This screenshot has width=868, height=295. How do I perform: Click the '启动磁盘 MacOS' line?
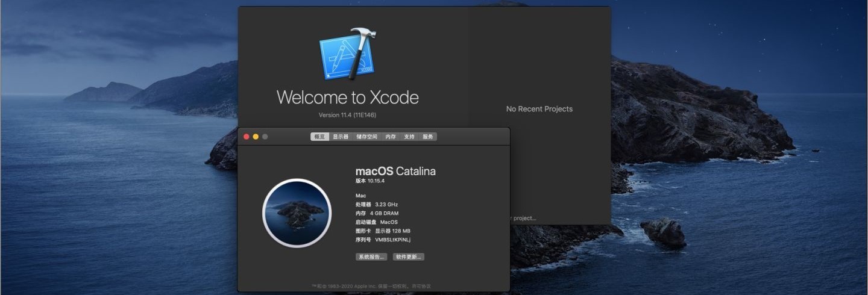pos(377,222)
